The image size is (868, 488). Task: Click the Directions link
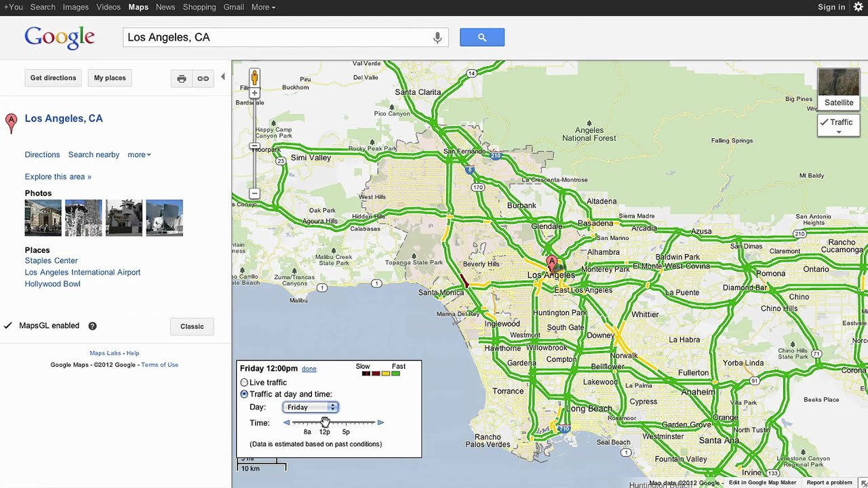(42, 155)
